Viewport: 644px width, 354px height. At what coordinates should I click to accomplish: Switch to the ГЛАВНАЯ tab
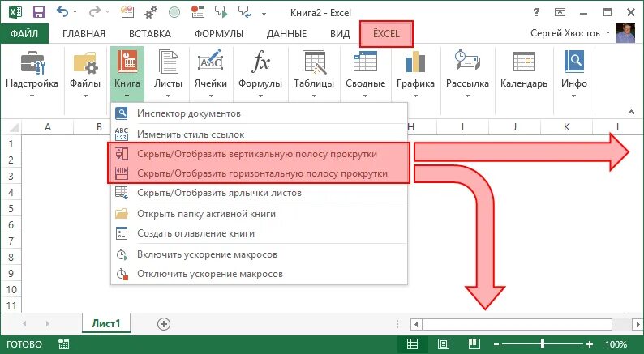[x=84, y=34]
